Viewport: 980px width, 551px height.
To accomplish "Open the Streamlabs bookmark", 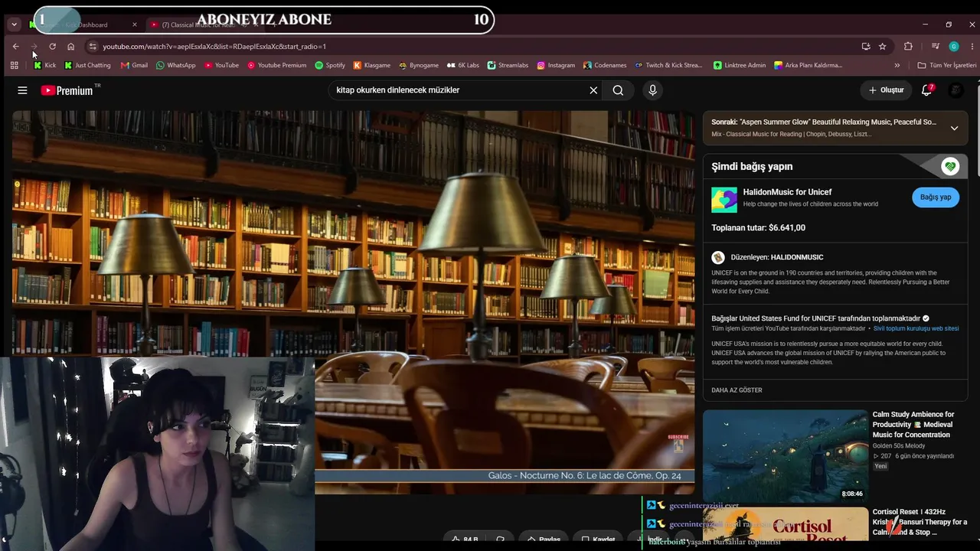I will [x=508, y=65].
